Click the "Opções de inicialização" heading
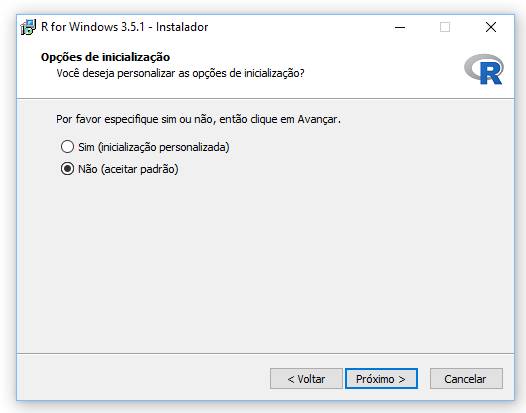The image size is (526, 413). [105, 57]
